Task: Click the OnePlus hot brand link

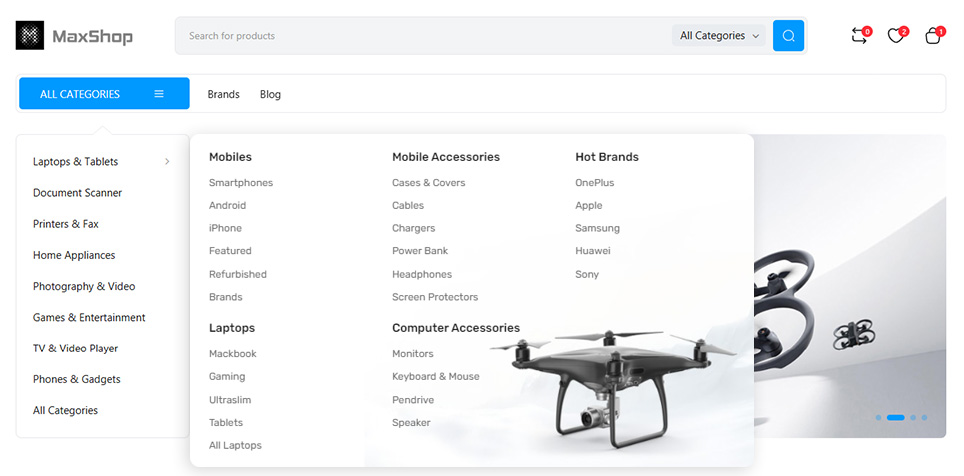Action: click(594, 183)
